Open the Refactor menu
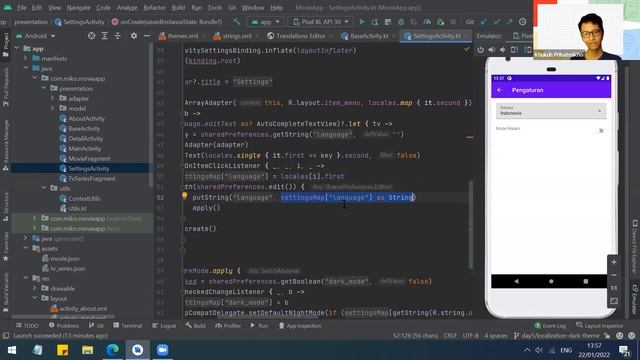 [x=154, y=7]
